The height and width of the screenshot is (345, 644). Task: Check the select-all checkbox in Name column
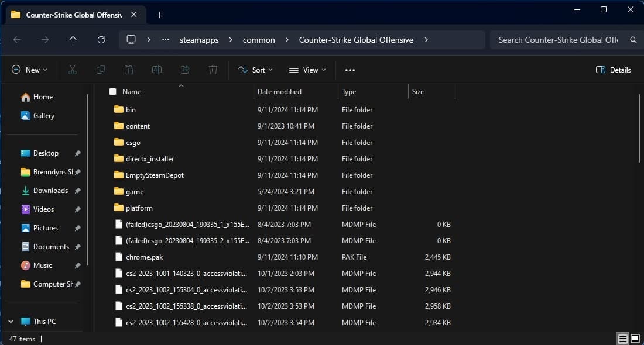(111, 91)
